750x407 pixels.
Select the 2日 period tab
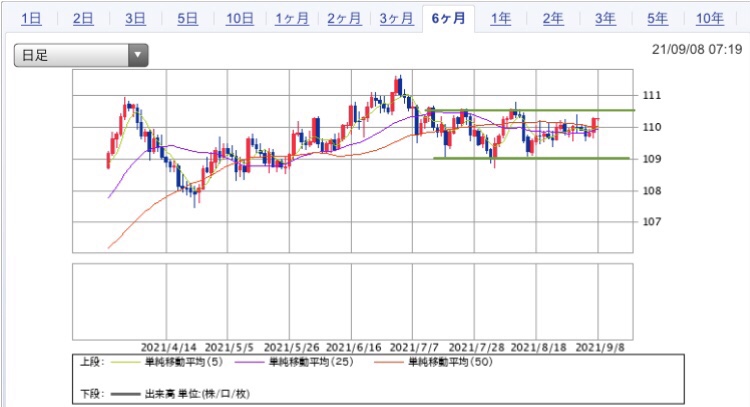tap(83, 19)
